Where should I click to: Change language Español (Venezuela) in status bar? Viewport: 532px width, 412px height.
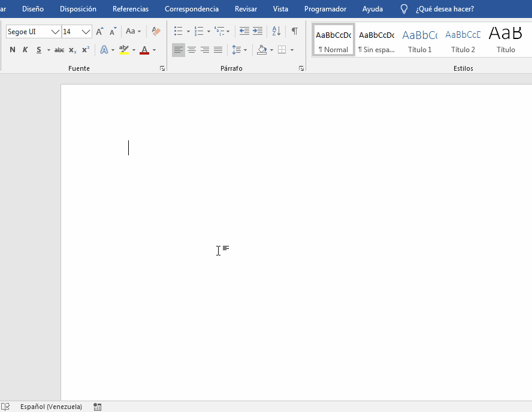(52, 407)
